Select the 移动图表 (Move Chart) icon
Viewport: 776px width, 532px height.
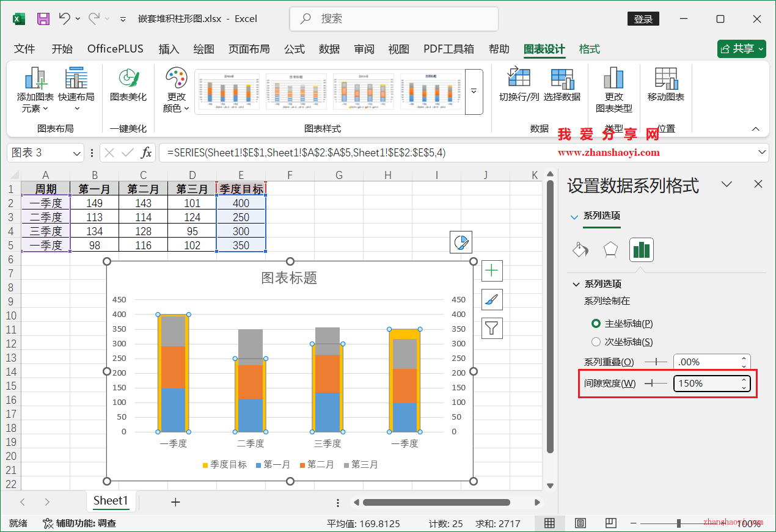click(x=665, y=86)
